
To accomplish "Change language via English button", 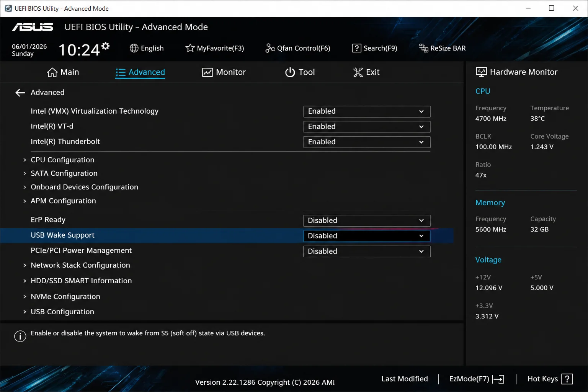I will [147, 48].
